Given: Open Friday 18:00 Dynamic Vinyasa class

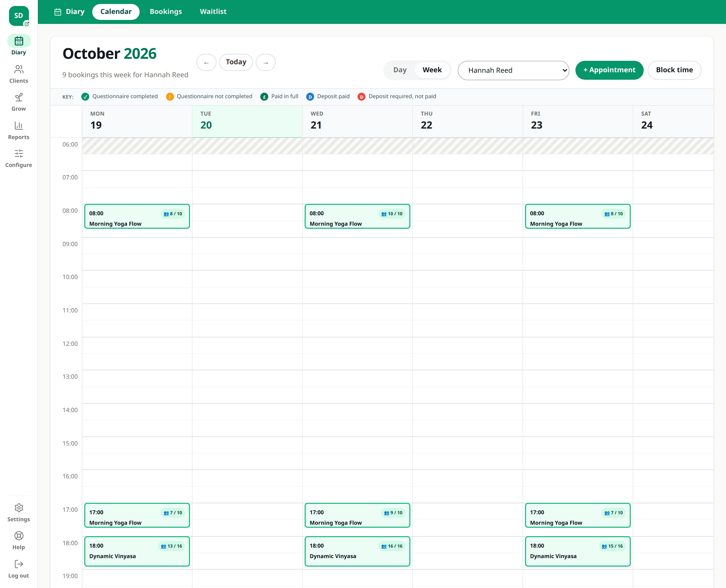Looking at the screenshot, I should [x=578, y=551].
